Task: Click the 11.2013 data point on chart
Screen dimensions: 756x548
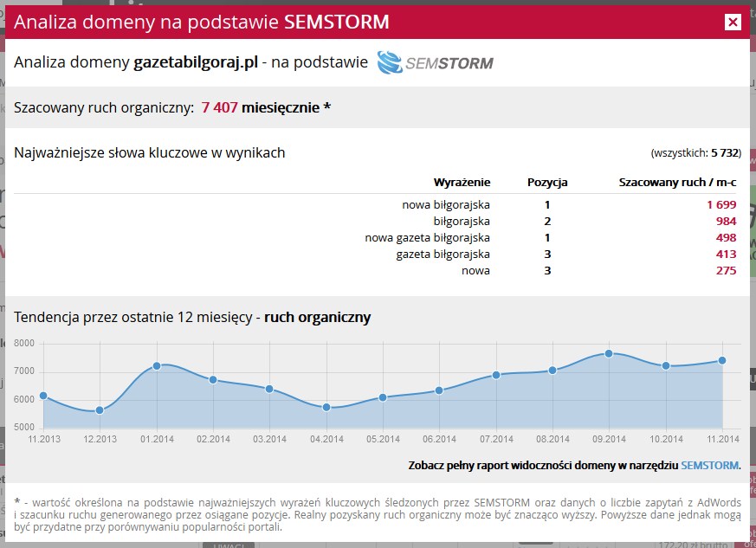Action: [43, 396]
